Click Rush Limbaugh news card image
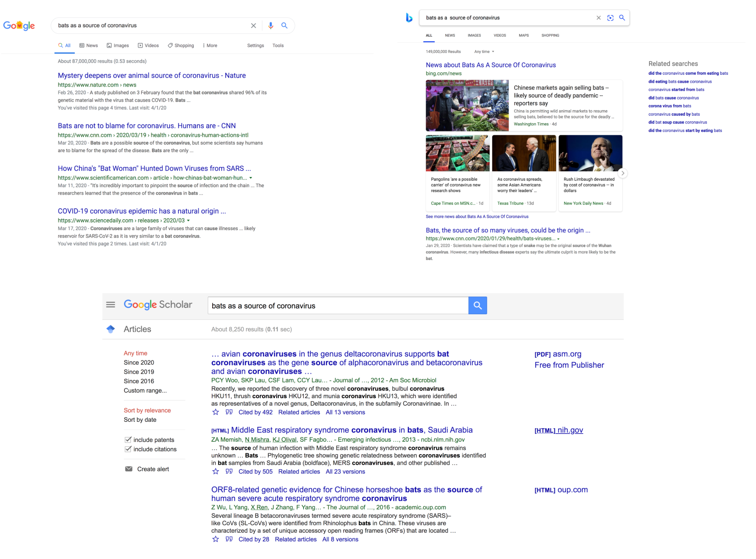Image resolution: width=756 pixels, height=559 pixels. tap(590, 153)
